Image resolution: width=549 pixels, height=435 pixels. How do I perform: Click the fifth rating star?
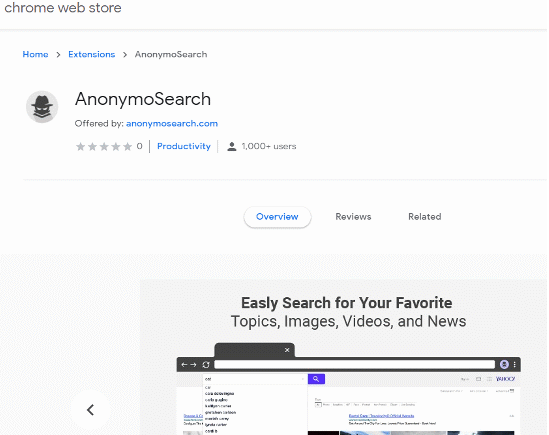pyautogui.click(x=127, y=146)
